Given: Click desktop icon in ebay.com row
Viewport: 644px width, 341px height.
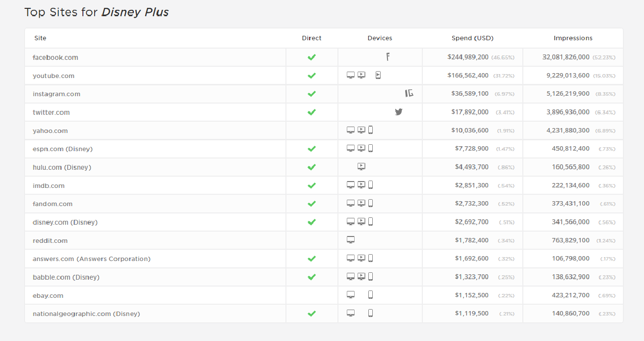Looking at the screenshot, I should pyautogui.click(x=351, y=295).
